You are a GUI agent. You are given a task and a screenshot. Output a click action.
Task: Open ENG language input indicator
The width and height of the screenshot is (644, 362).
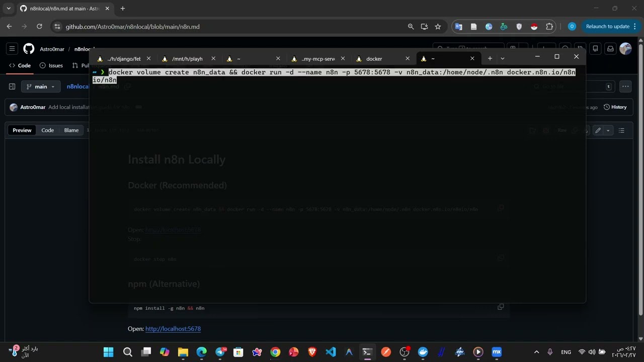[x=566, y=352]
